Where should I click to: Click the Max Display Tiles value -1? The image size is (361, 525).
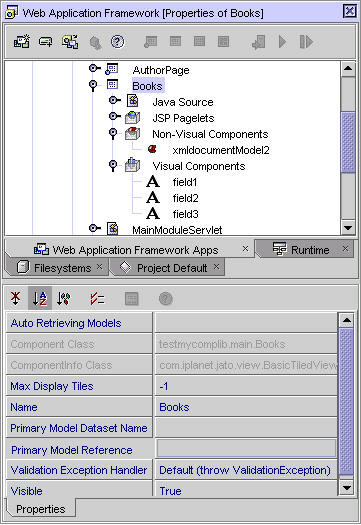pos(246,386)
